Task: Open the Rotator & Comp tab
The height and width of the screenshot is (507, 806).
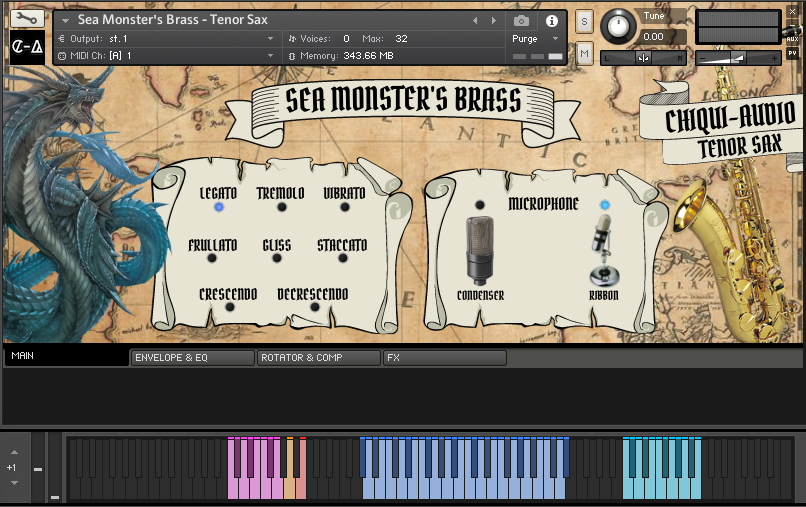Action: (318, 357)
